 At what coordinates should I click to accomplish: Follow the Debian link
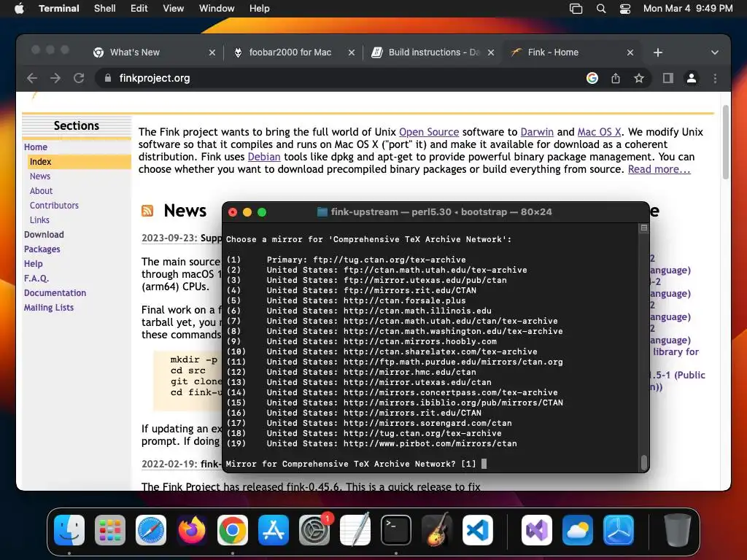click(264, 157)
